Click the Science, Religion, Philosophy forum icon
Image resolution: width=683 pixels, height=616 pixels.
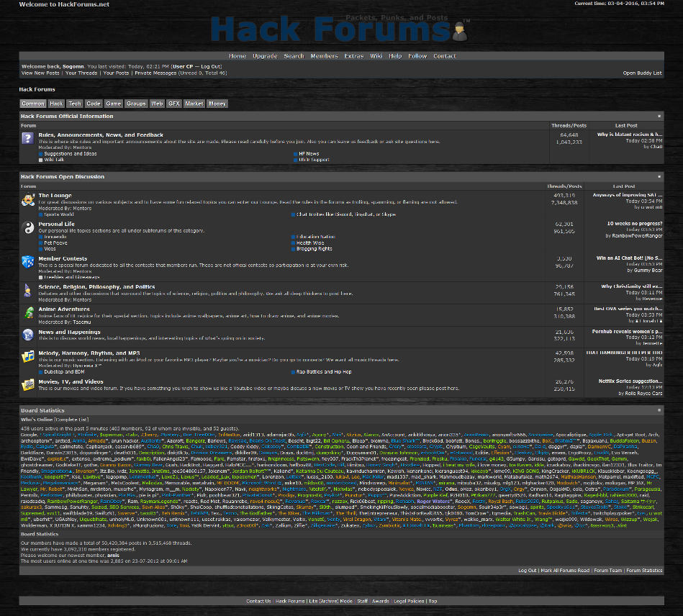(28, 291)
